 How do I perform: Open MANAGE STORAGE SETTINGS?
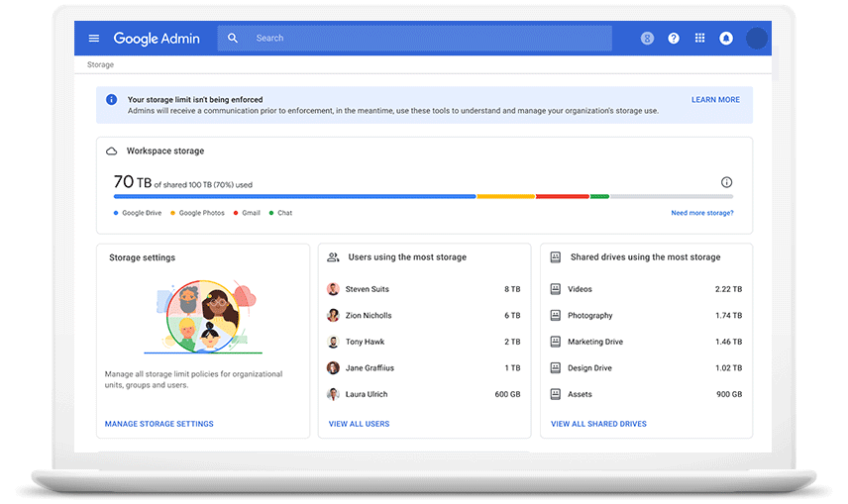coord(159,424)
